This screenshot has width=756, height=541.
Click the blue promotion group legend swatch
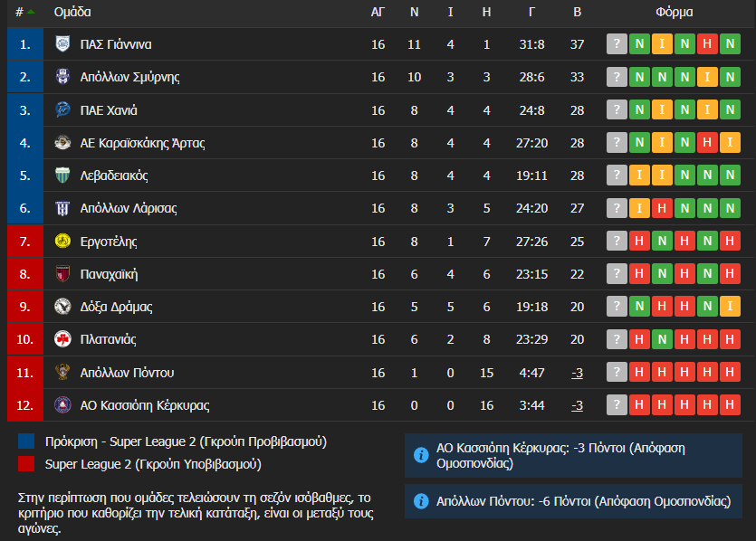(x=27, y=441)
